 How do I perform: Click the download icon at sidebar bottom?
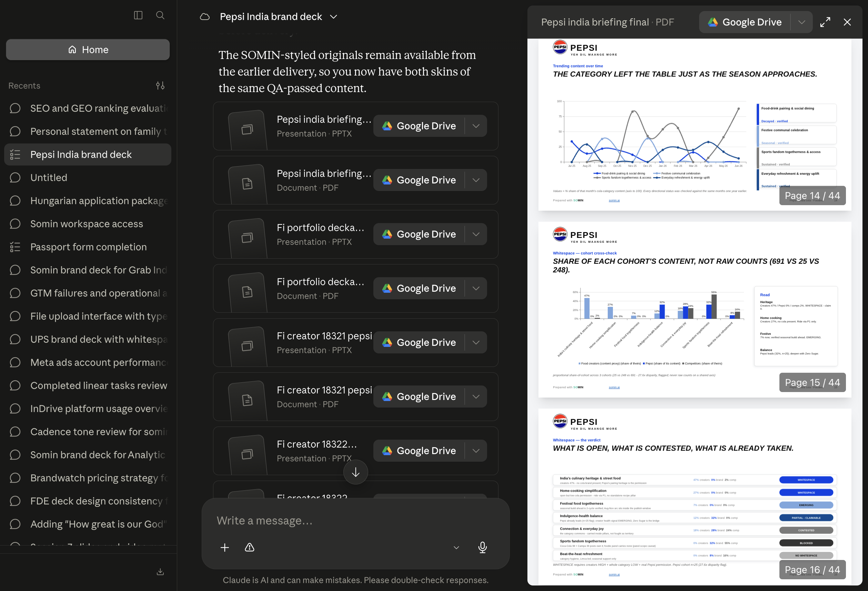[x=160, y=572]
